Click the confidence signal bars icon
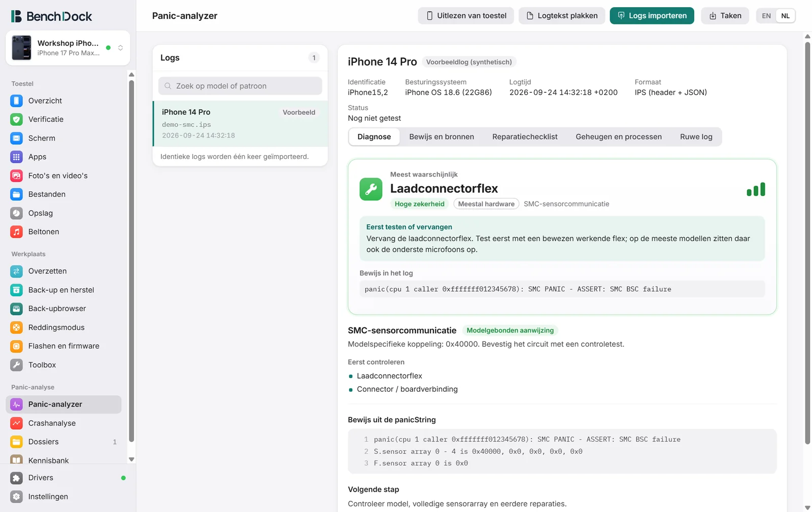812x512 pixels. coord(756,189)
